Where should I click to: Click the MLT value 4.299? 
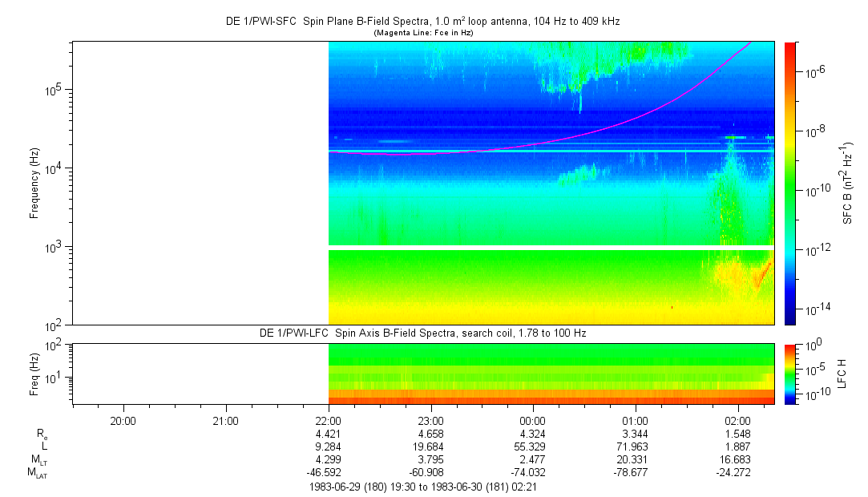[329, 459]
